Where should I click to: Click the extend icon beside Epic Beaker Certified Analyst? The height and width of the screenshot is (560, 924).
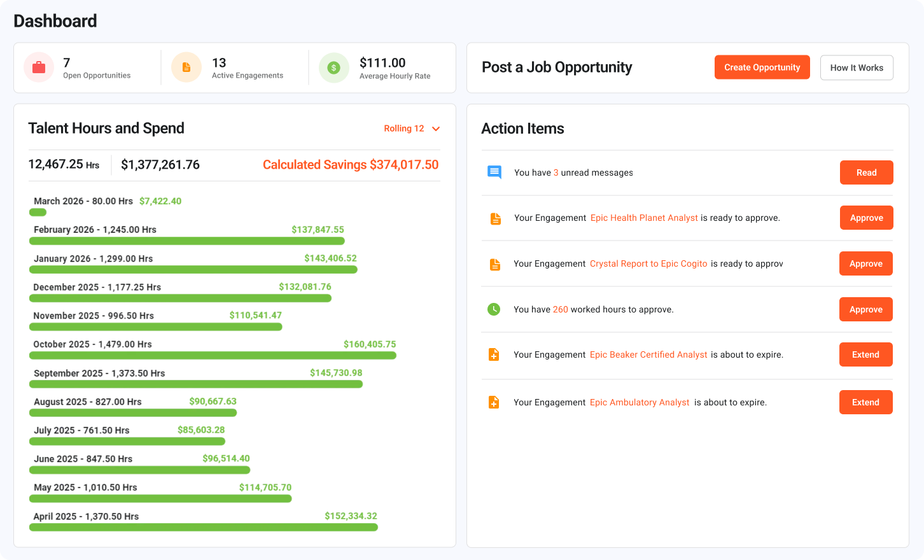(x=494, y=354)
